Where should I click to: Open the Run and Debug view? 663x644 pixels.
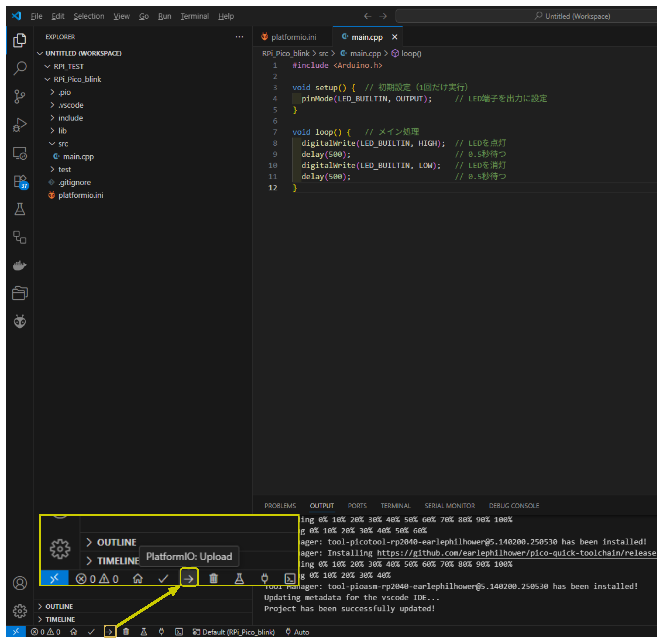20,125
